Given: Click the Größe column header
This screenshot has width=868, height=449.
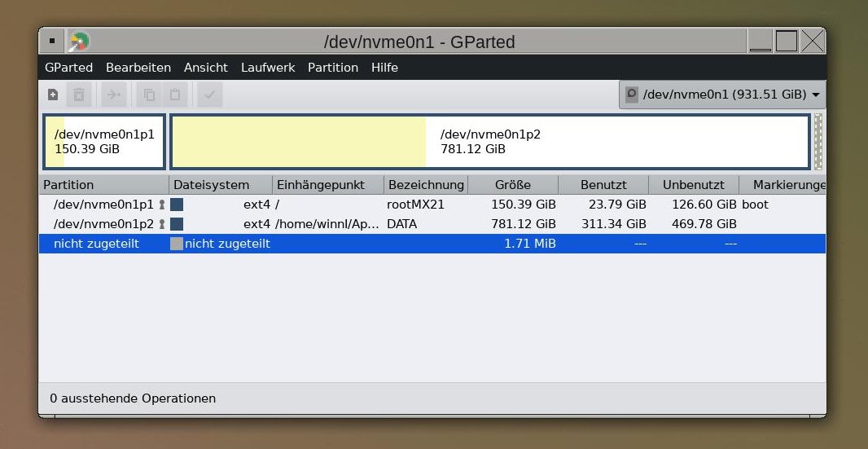Looking at the screenshot, I should tap(512, 185).
